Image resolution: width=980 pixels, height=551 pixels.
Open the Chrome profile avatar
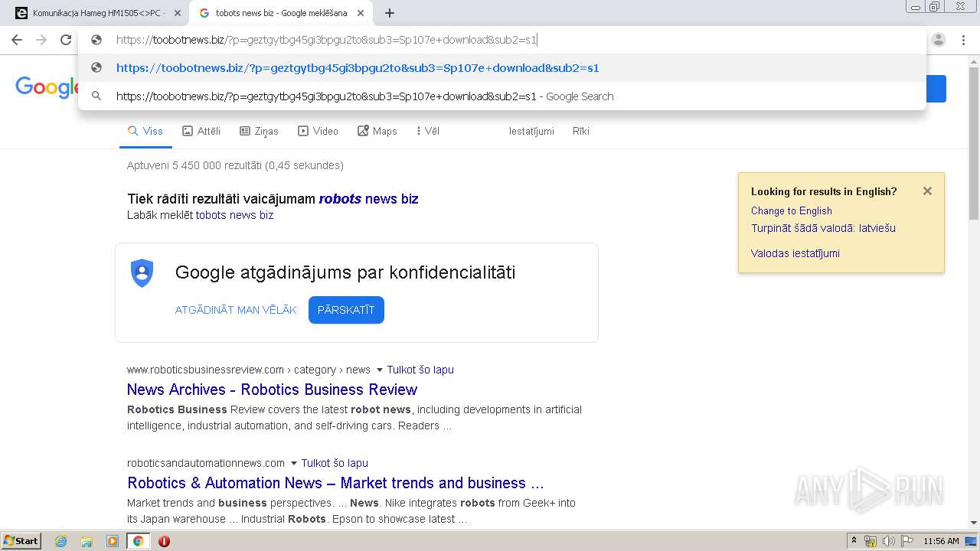click(x=939, y=40)
